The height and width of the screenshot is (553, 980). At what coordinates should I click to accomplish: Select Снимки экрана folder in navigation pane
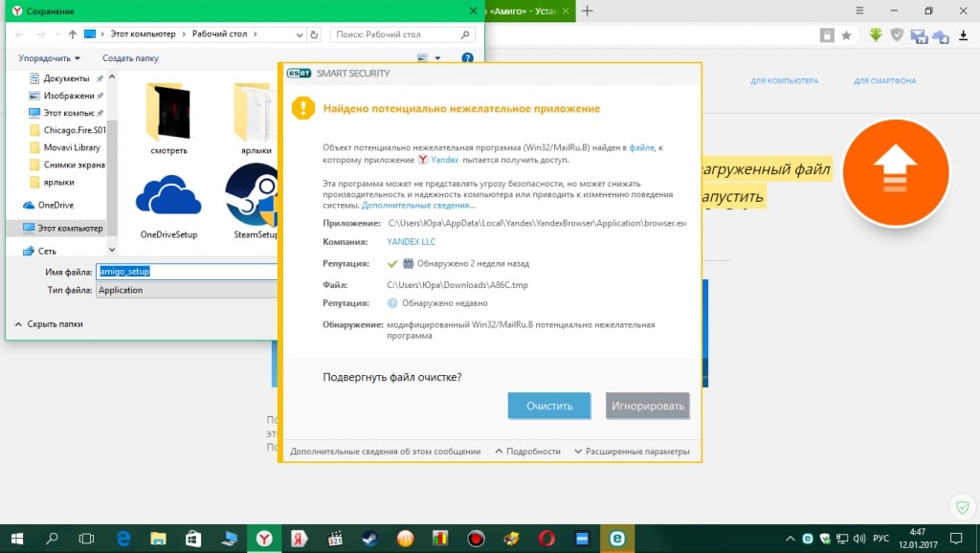(x=68, y=165)
